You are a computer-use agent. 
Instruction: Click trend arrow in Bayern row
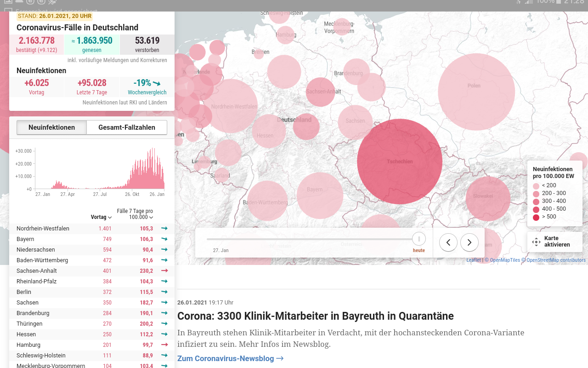point(164,239)
